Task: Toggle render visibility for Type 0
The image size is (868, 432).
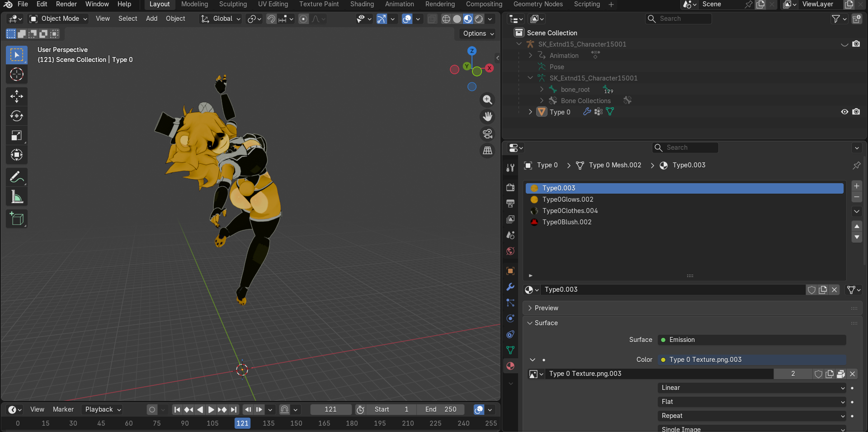Action: coord(856,112)
